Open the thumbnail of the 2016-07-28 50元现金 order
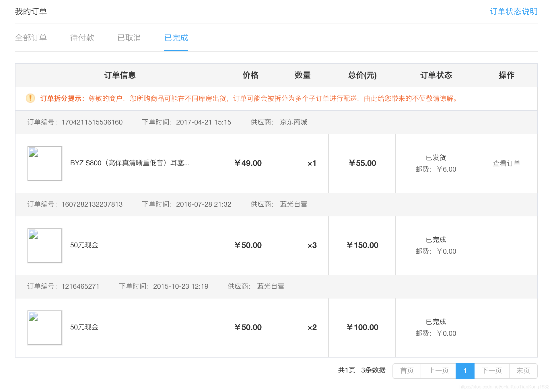Screen dimensions: 552x392 pyautogui.click(x=45, y=246)
